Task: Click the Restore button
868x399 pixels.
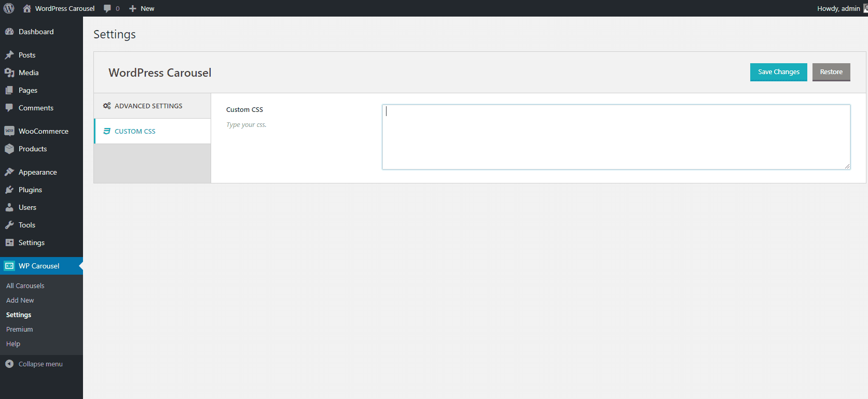Action: [831, 72]
